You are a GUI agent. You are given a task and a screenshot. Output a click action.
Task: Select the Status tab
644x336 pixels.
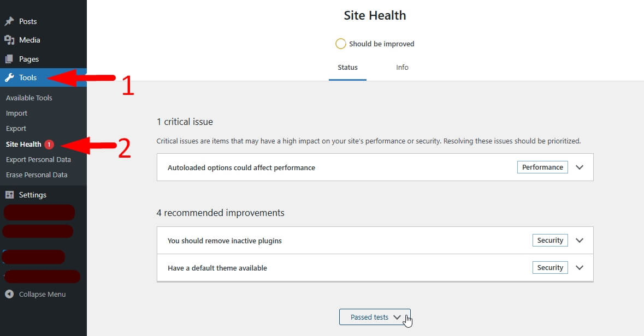[x=347, y=67]
